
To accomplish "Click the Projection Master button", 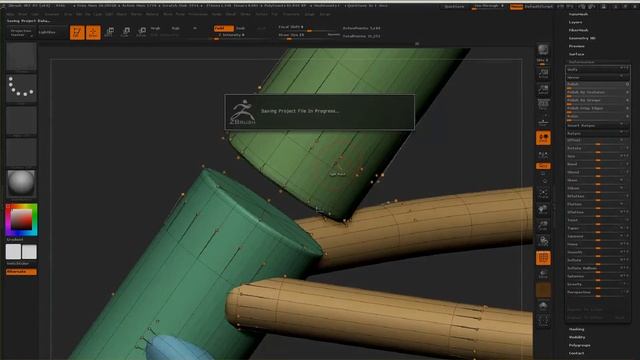I will tap(21, 32).
